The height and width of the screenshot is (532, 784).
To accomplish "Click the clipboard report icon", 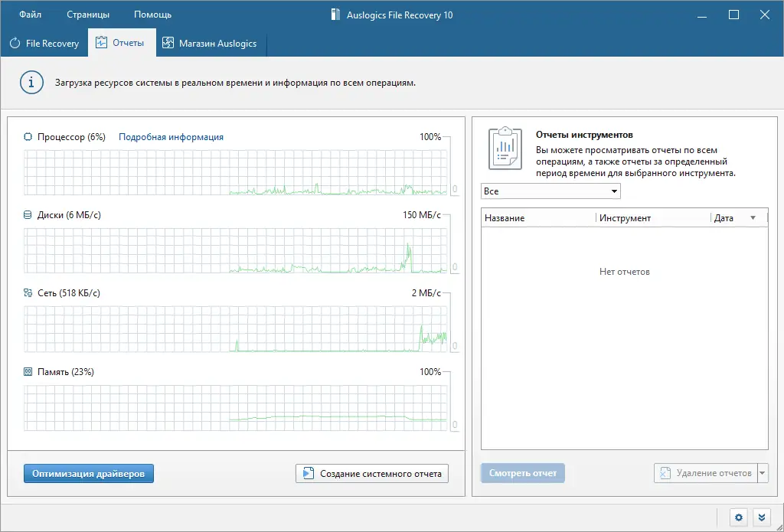I will click(505, 149).
